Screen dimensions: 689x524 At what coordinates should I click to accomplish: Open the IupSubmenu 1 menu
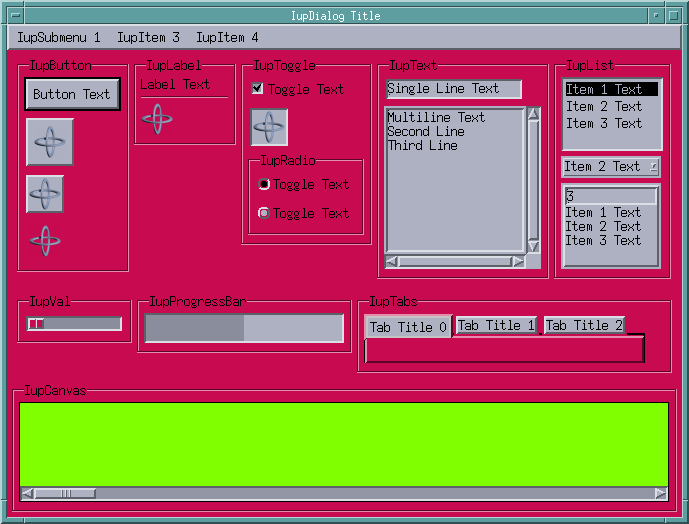58,37
